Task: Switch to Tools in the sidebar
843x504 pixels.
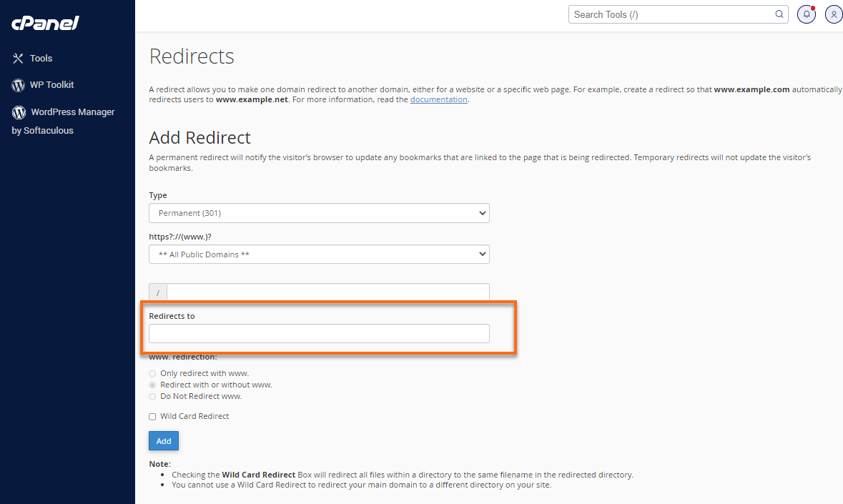Action: click(x=41, y=58)
